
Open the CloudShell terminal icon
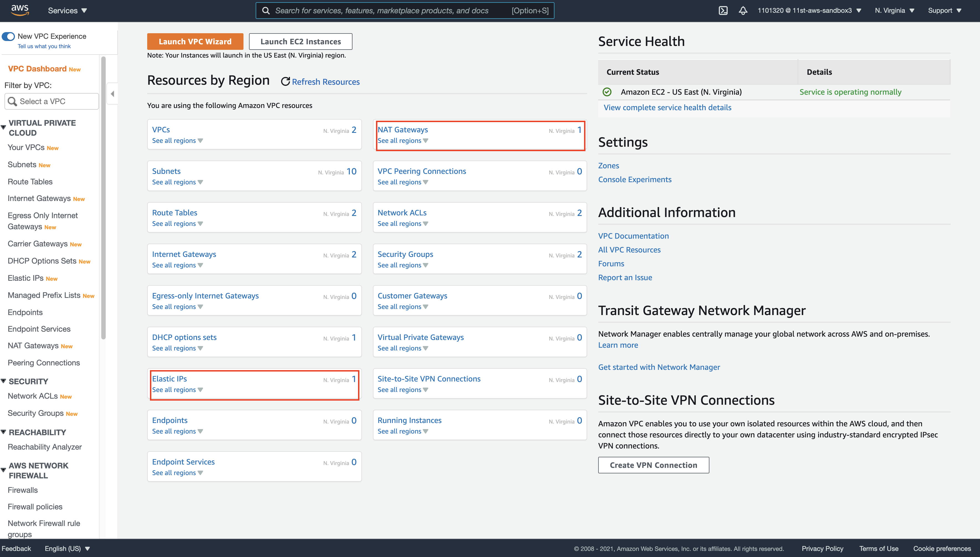pos(723,11)
